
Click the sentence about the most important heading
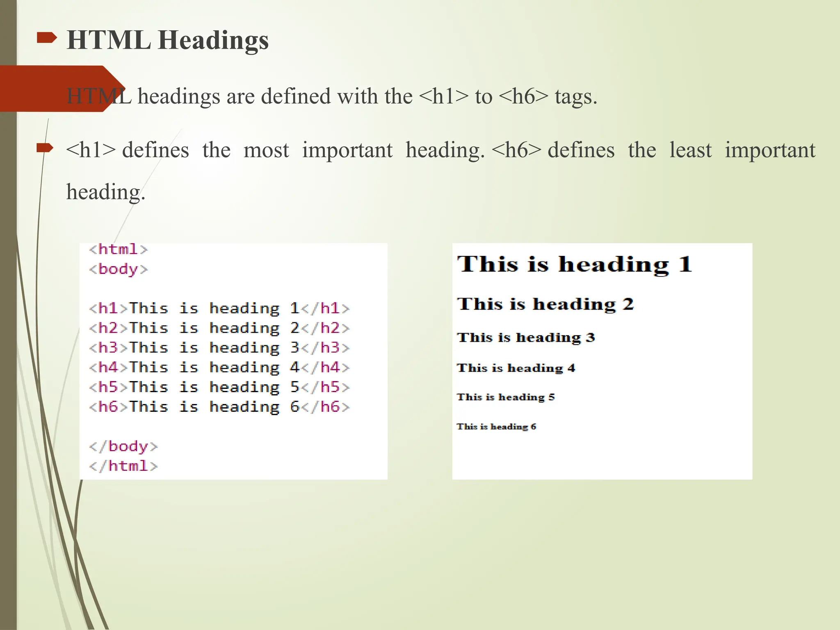[x=441, y=171]
